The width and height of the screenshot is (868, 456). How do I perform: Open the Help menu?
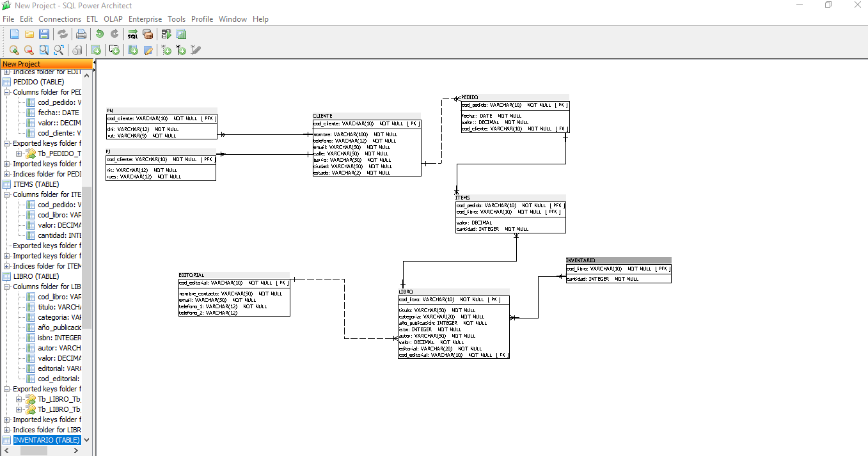coord(260,19)
